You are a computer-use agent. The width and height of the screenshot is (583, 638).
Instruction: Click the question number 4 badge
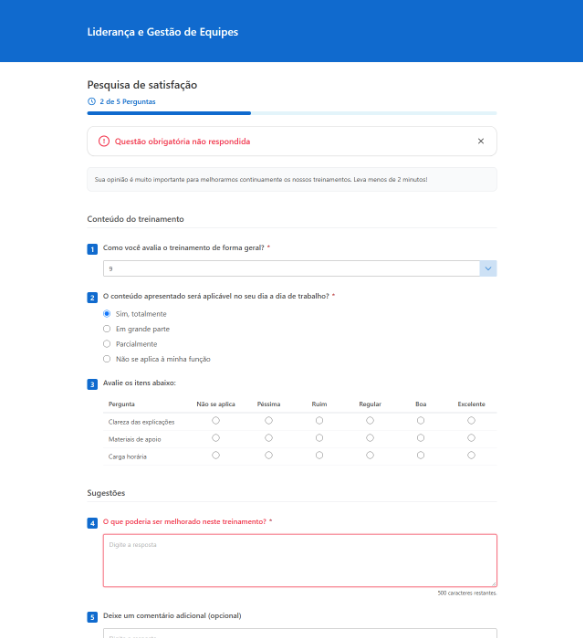pos(92,523)
